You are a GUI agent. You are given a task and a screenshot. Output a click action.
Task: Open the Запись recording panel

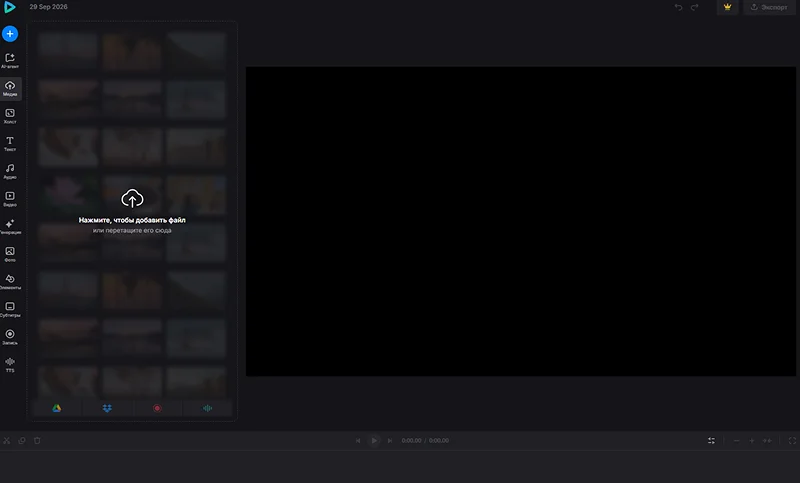[x=10, y=337]
